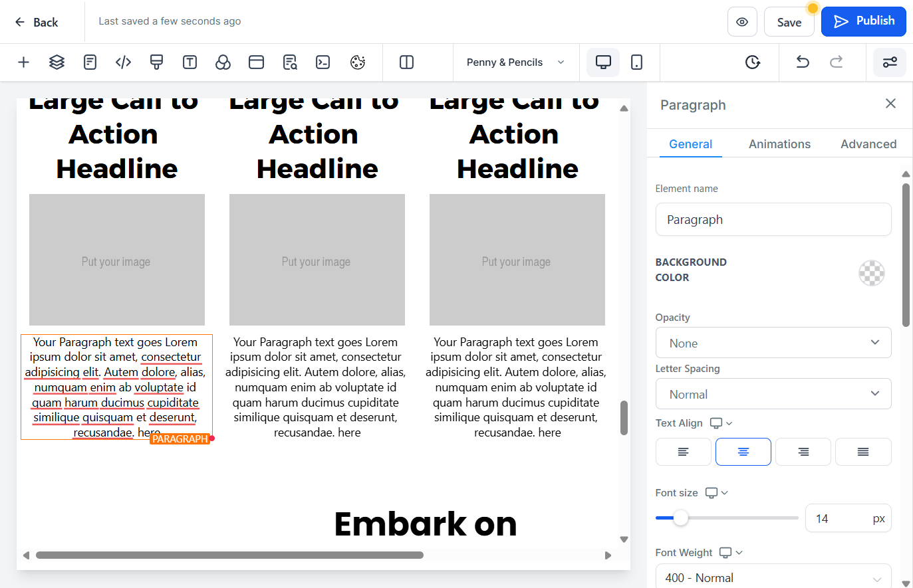Select the paint brush theme tool

[x=156, y=62]
